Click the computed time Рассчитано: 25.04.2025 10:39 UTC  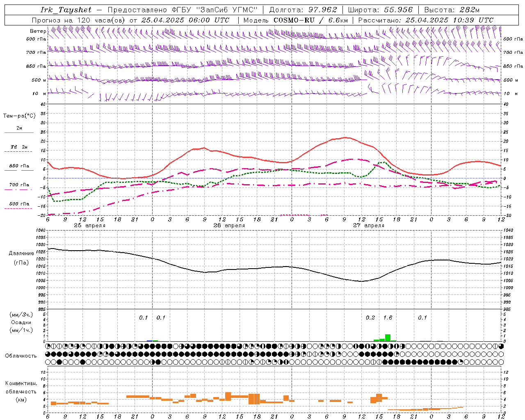click(x=426, y=20)
